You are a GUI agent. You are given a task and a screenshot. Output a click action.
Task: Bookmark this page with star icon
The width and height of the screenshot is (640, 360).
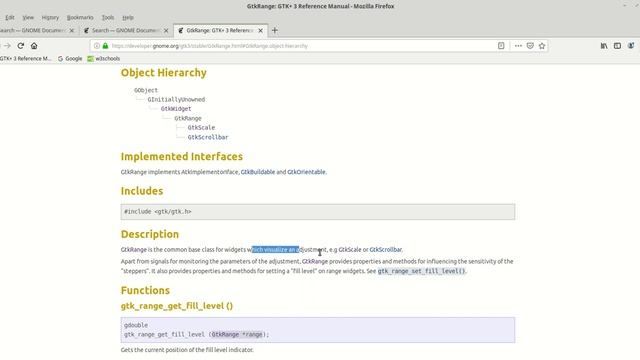[542, 46]
